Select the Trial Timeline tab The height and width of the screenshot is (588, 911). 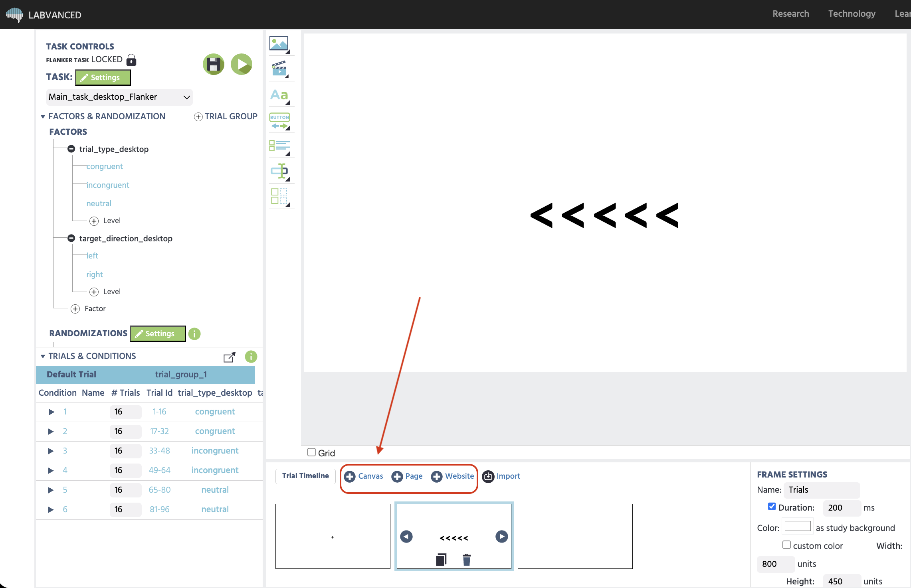305,476
